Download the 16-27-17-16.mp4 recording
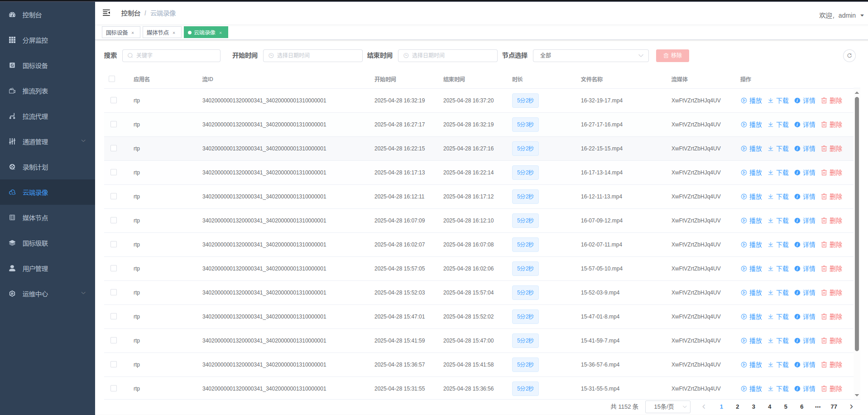This screenshot has height=415, width=868. [778, 125]
